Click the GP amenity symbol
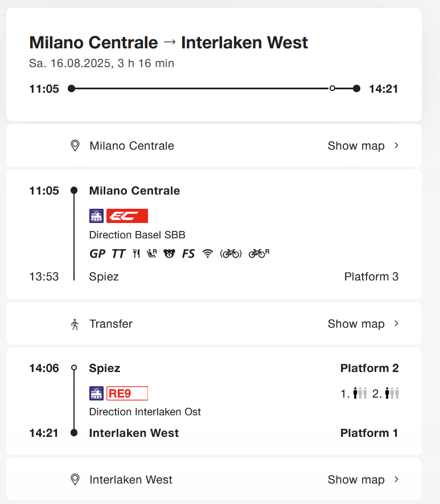The height and width of the screenshot is (504, 440). click(97, 254)
